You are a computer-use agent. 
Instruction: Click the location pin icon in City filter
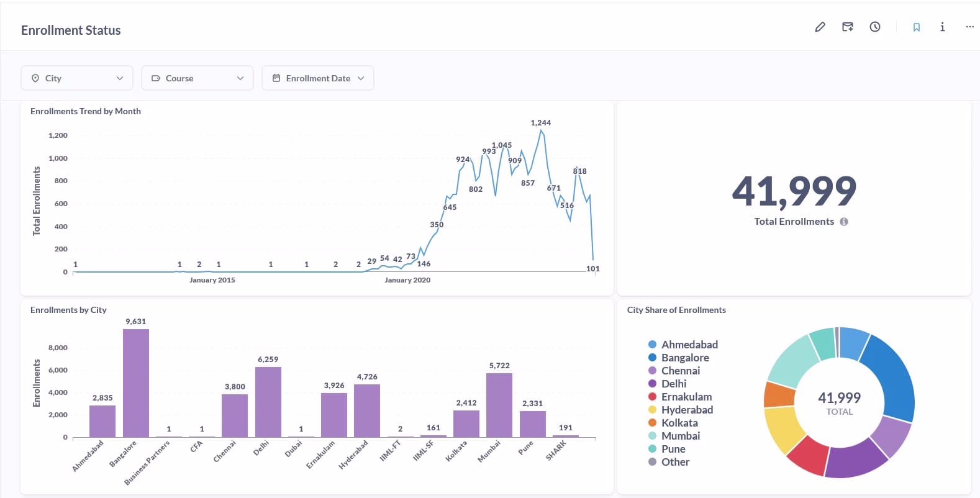pos(35,78)
